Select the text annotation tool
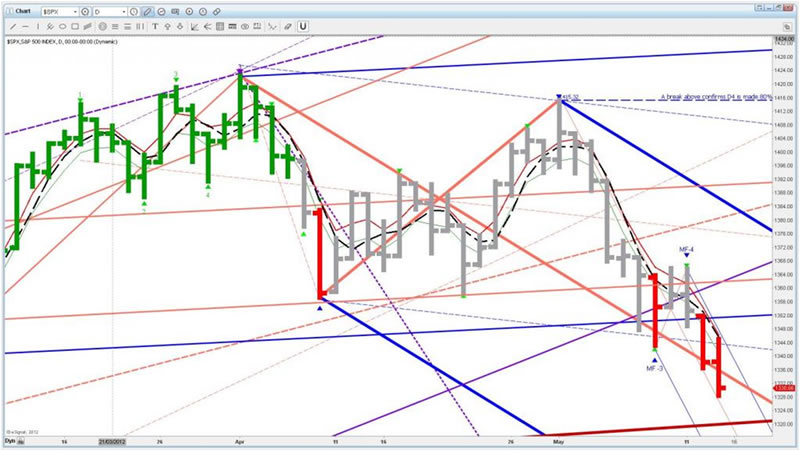The width and height of the screenshot is (800, 451). point(155,26)
